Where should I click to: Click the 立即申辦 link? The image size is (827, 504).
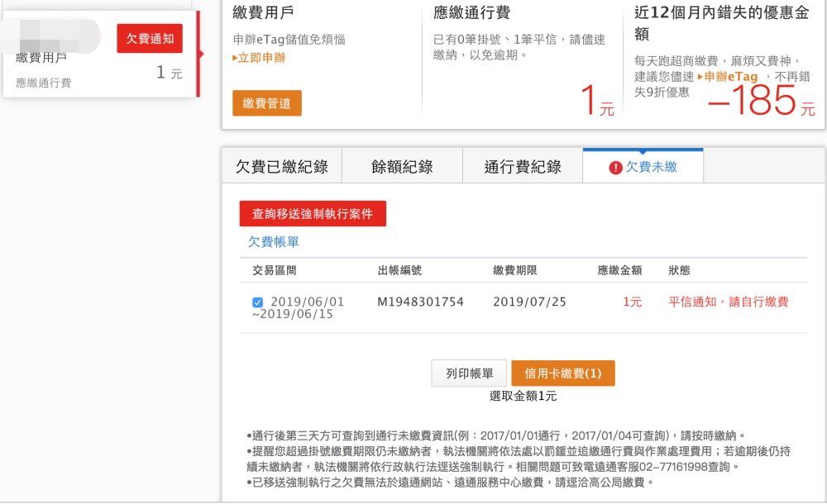point(261,58)
